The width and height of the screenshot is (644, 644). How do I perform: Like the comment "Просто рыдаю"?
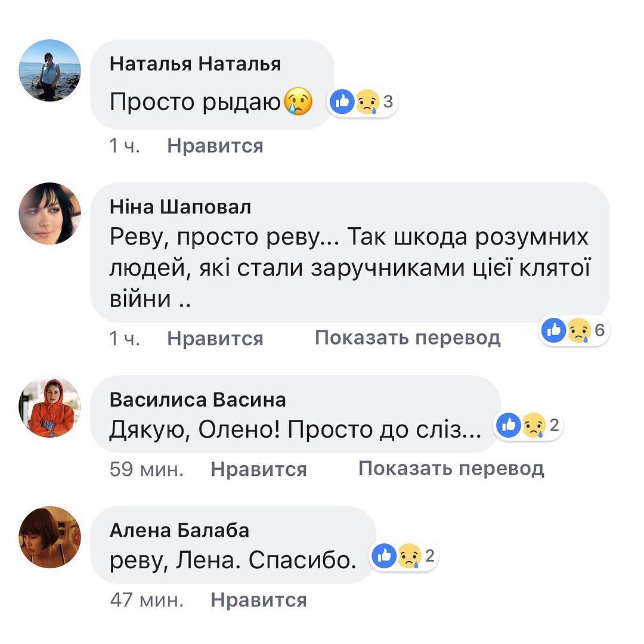215,146
